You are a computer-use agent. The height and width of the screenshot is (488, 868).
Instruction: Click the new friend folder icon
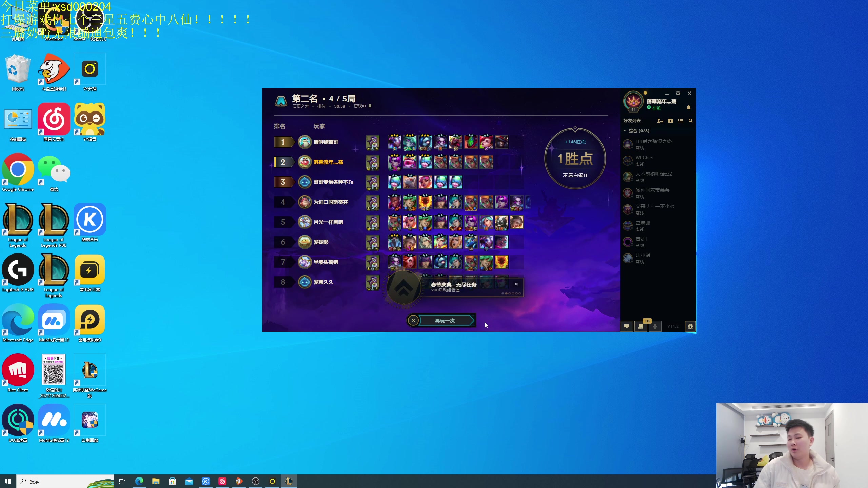(x=670, y=121)
